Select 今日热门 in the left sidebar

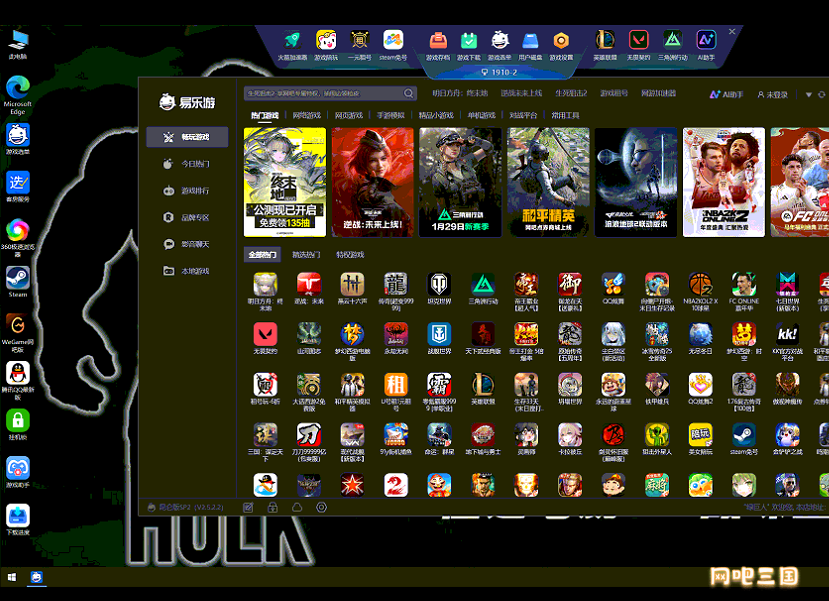187,164
